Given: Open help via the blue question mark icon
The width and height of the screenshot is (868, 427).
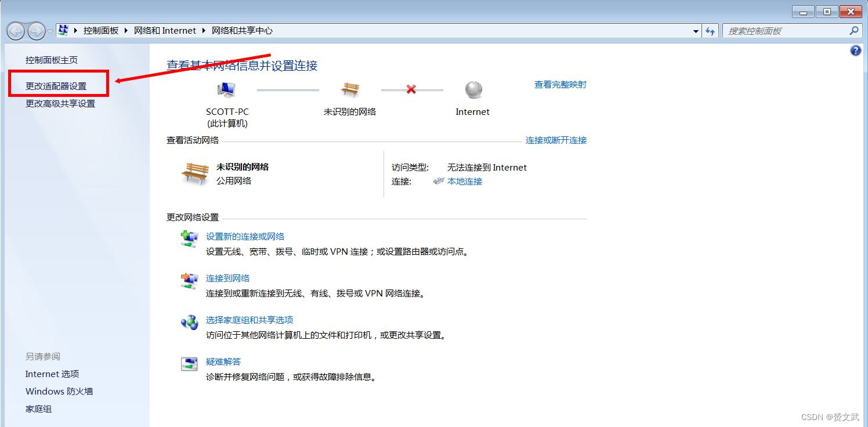Looking at the screenshot, I should click(x=855, y=51).
